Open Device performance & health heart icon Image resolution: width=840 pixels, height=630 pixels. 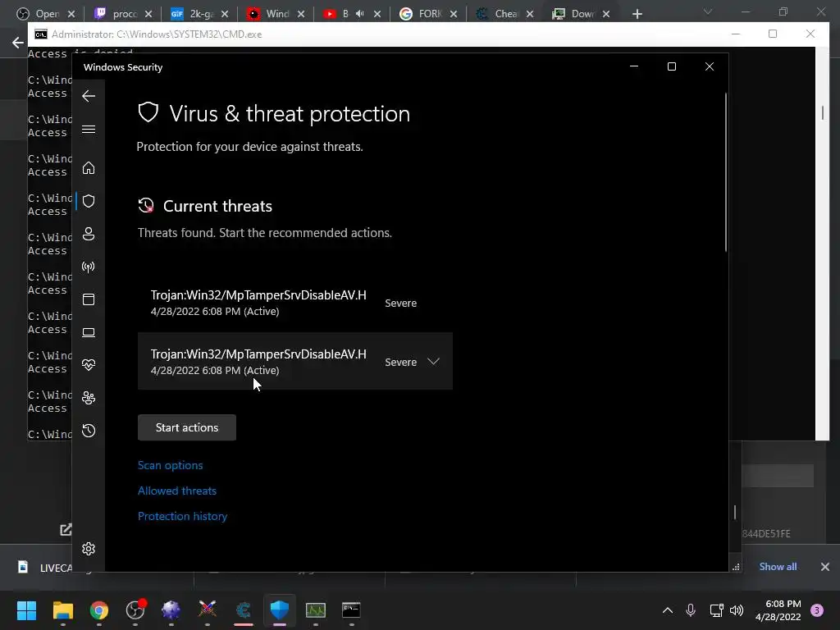(x=89, y=365)
